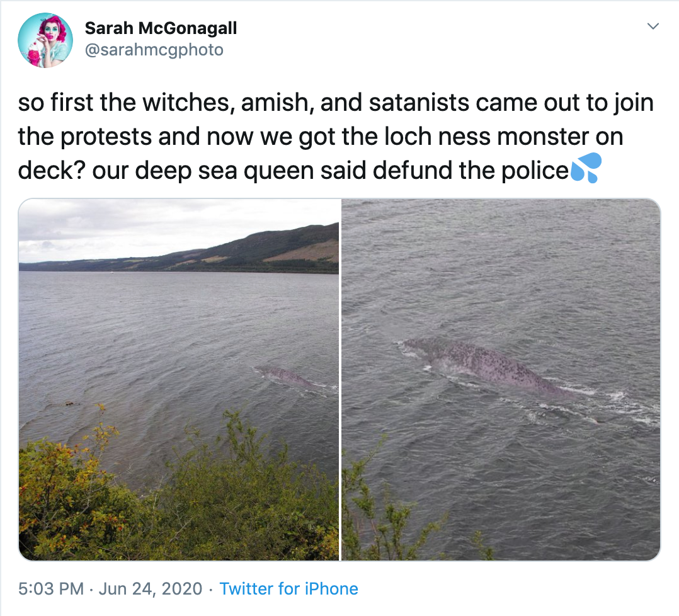Click the words "so first the witches"
Screen dimensions: 679x616
point(127,103)
